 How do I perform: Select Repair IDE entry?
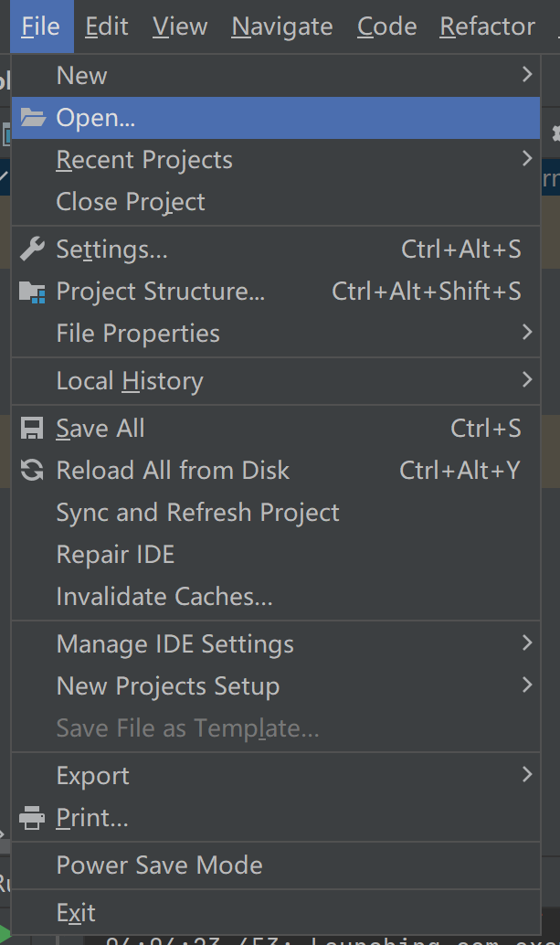pos(115,555)
